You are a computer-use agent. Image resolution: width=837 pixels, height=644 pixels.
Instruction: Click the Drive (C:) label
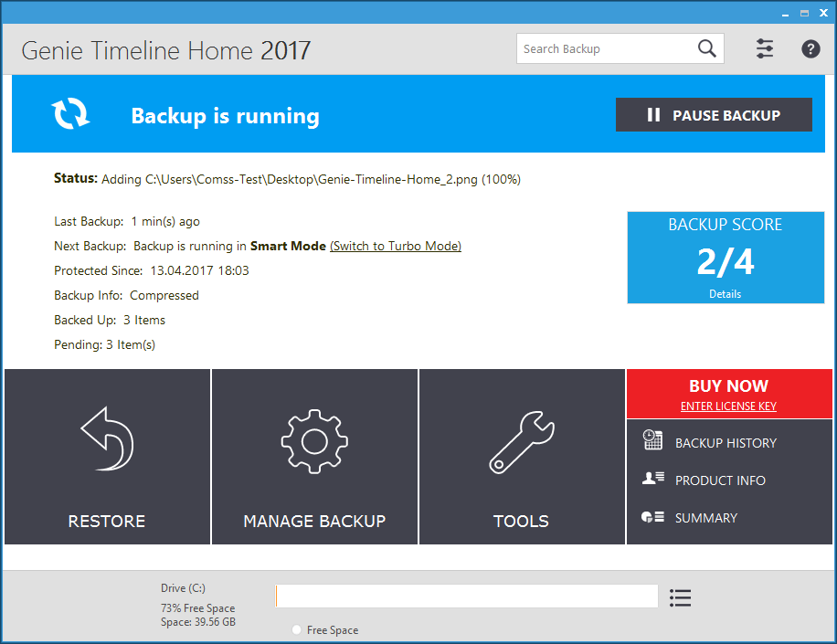(183, 588)
